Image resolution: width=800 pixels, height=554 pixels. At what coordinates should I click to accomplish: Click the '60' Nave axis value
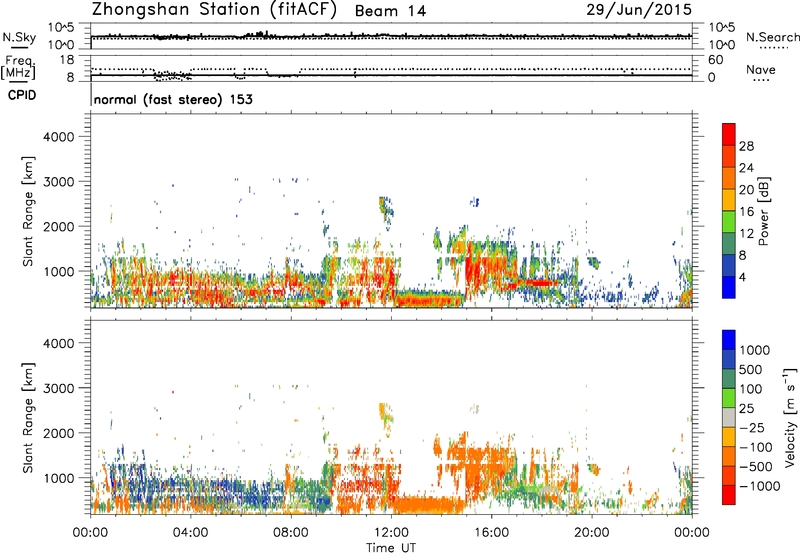715,60
